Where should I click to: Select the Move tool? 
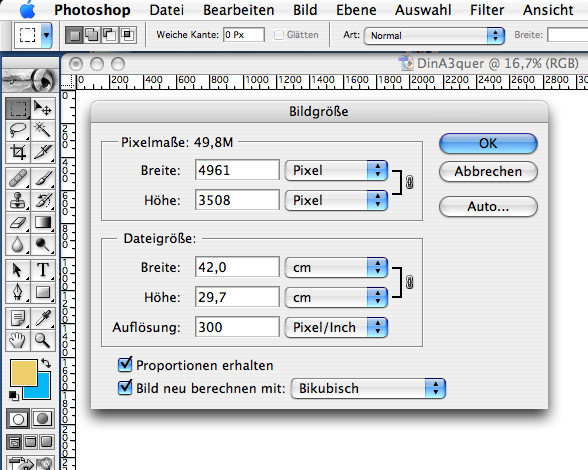tap(42, 109)
